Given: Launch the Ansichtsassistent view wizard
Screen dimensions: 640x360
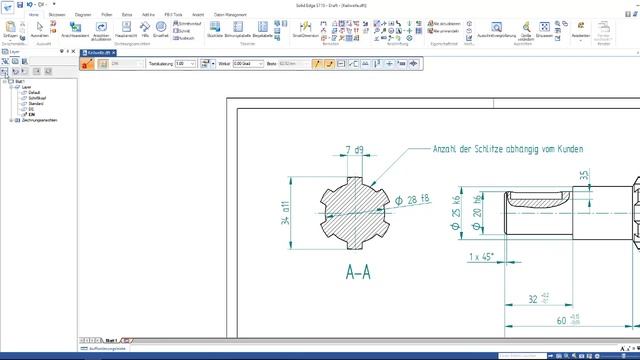Looking at the screenshot, I should point(75,30).
